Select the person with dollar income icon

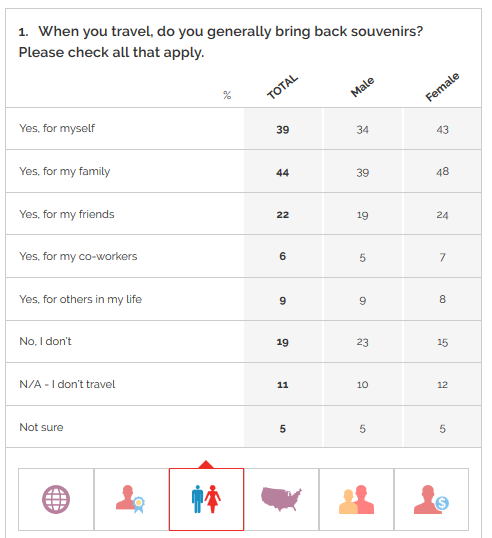(x=431, y=499)
